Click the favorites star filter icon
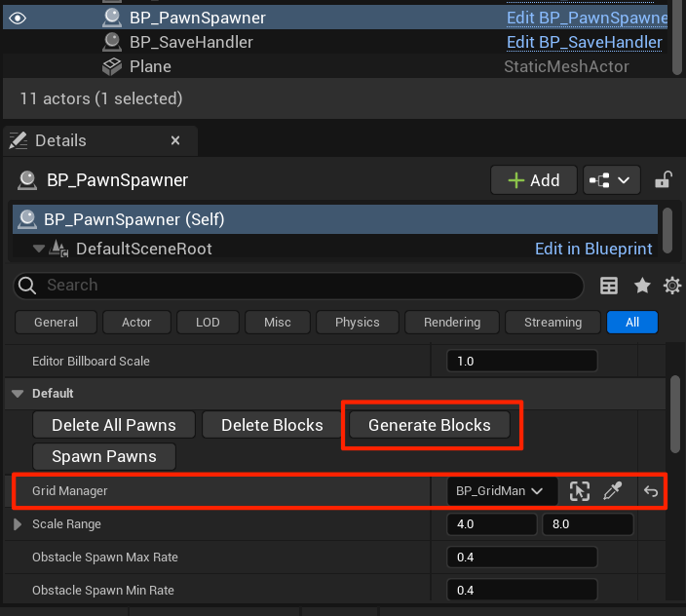Viewport: 686px width, 616px height. click(642, 286)
